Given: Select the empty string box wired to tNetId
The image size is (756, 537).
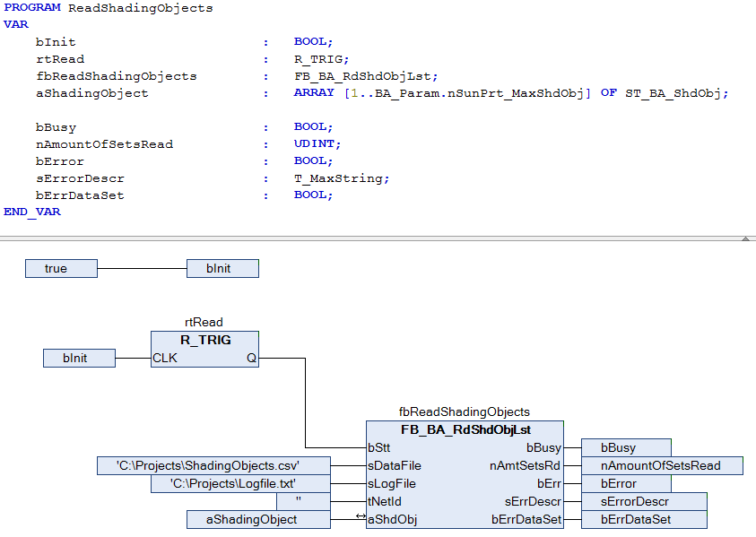Looking at the screenshot, I should [x=304, y=501].
